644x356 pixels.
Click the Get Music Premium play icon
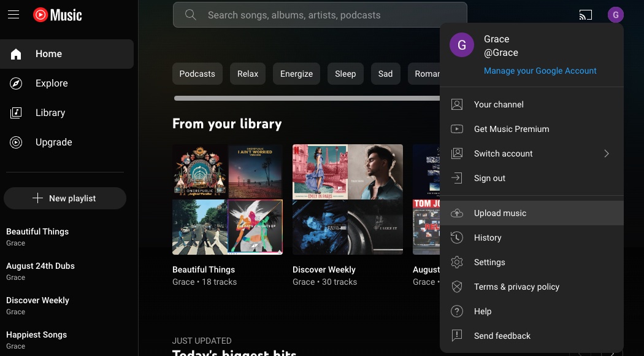[457, 129]
